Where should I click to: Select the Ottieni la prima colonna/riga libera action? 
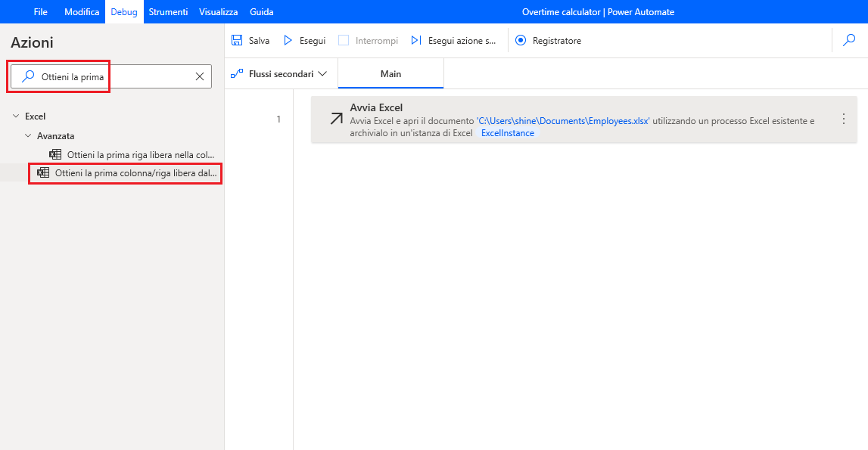pyautogui.click(x=125, y=173)
